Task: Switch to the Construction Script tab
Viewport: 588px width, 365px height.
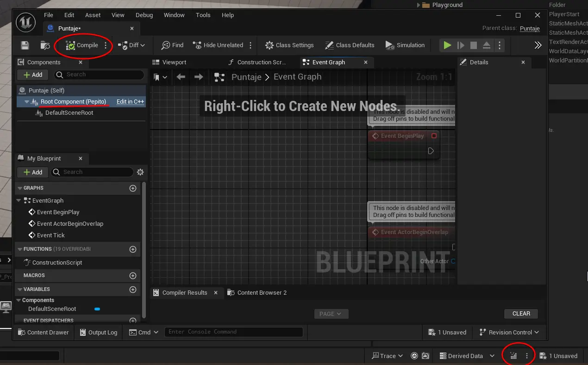Action: coord(258,62)
